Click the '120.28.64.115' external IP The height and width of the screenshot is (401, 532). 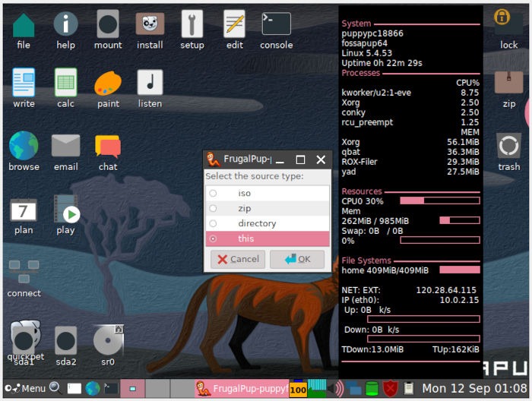[446, 290]
